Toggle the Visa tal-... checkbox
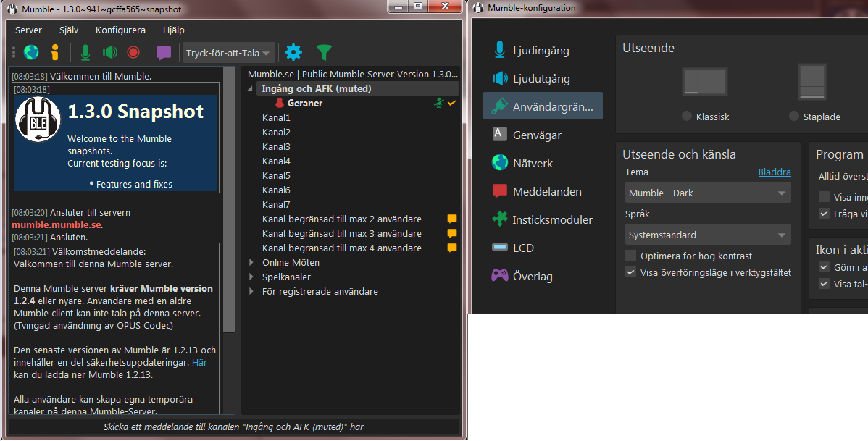868x441 pixels. pyautogui.click(x=825, y=284)
